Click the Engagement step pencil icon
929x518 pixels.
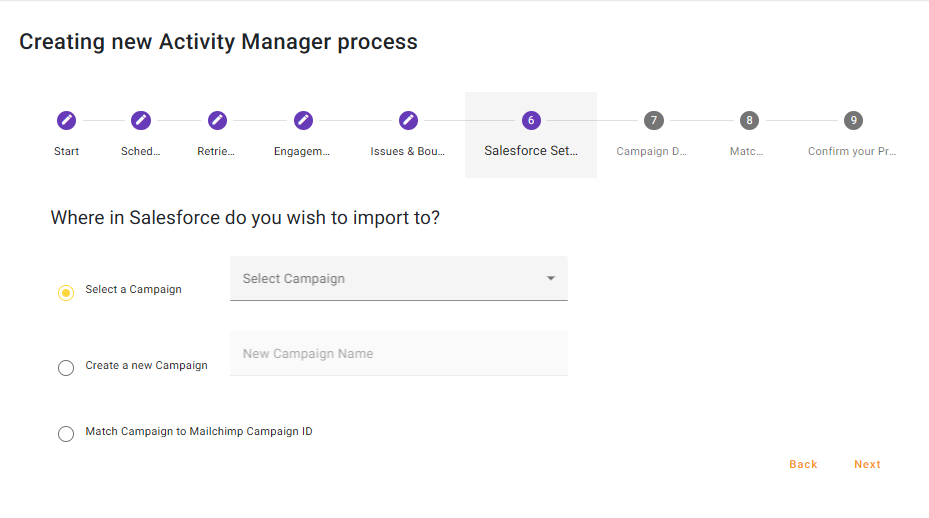point(303,120)
